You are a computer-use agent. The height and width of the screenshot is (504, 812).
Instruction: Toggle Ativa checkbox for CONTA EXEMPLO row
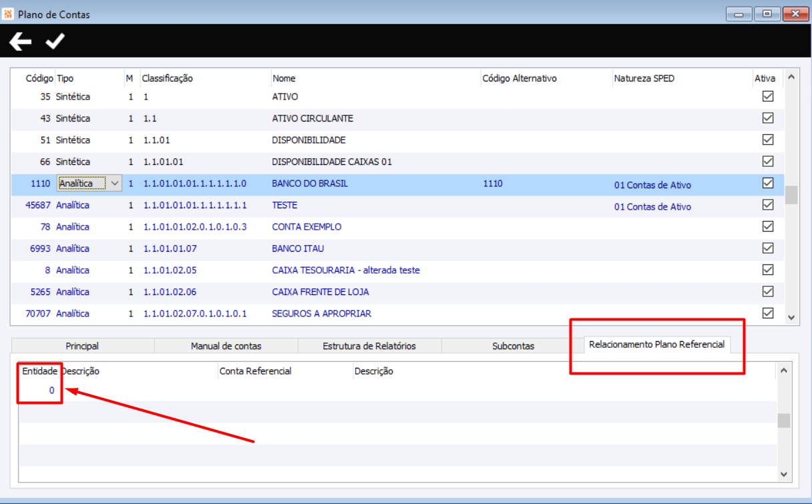point(768,226)
